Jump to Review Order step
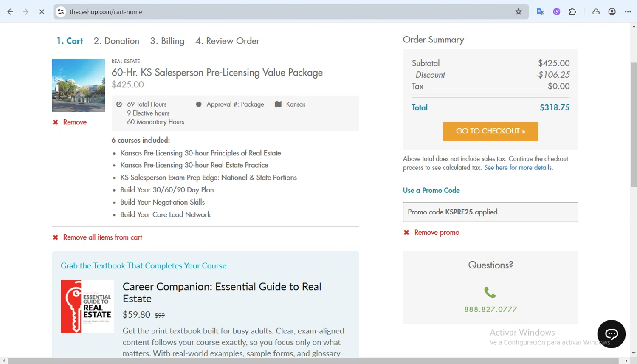Image resolution: width=637 pixels, height=364 pixels. coord(227,41)
